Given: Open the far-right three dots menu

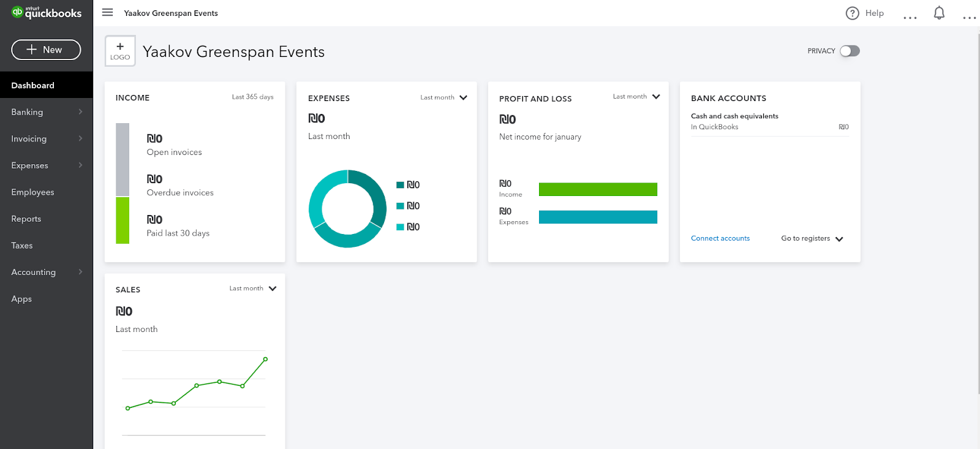Looking at the screenshot, I should pos(969,17).
